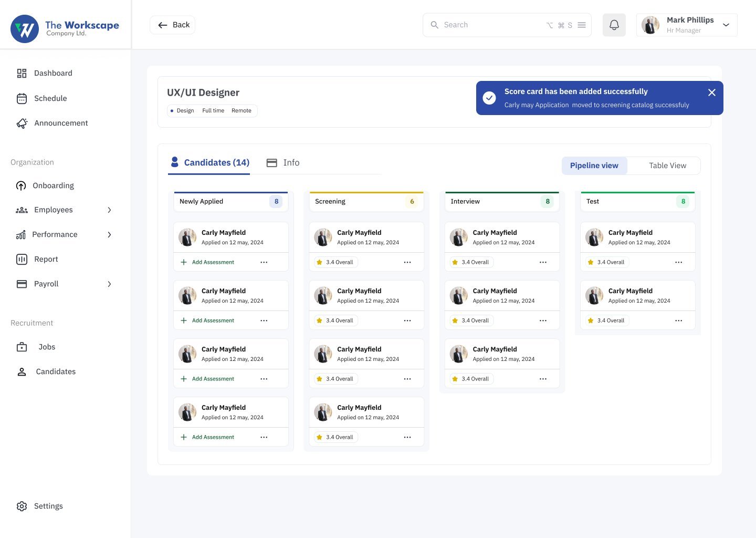Dismiss the Score card success notification
This screenshot has height=538, width=756.
coord(712,92)
